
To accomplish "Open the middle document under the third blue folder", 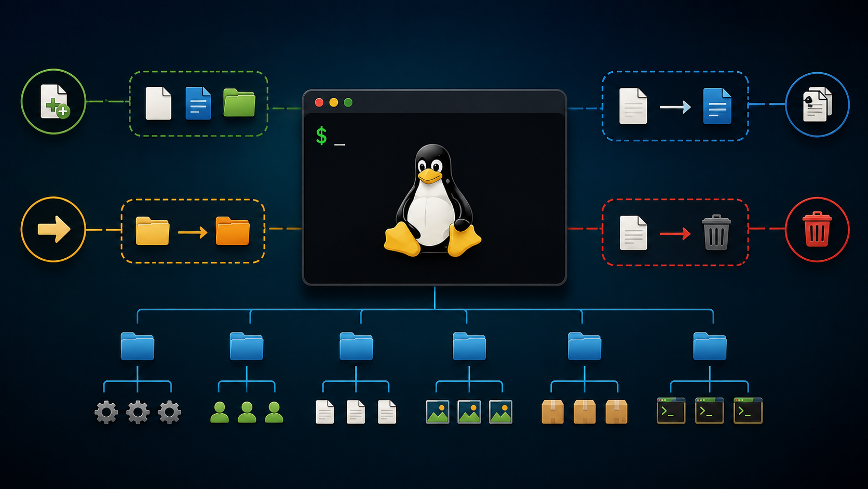I will click(x=356, y=412).
